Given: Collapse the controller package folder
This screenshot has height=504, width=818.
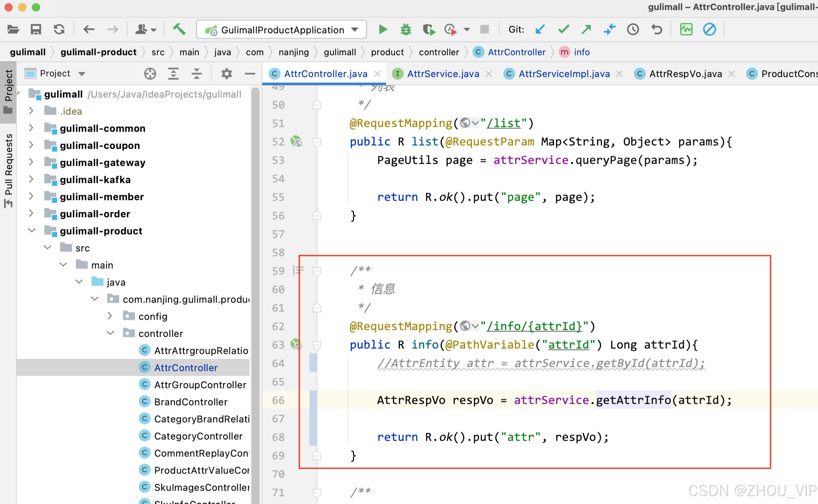Looking at the screenshot, I should 110,333.
